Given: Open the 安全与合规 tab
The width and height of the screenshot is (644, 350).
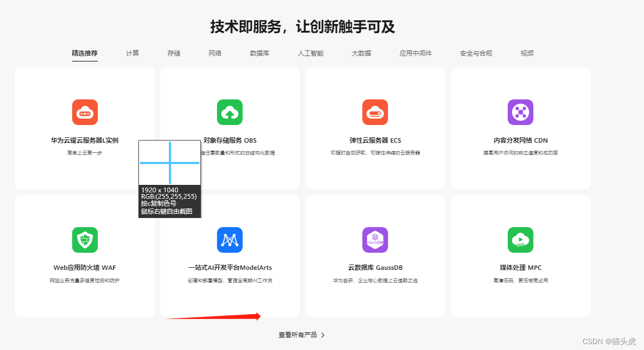Looking at the screenshot, I should point(476,53).
